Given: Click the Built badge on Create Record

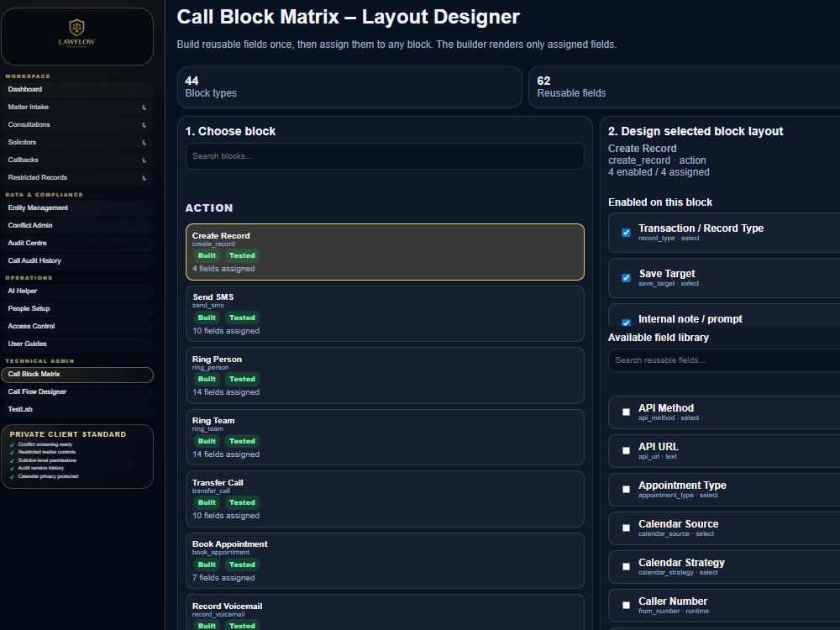Looking at the screenshot, I should click(x=207, y=255).
